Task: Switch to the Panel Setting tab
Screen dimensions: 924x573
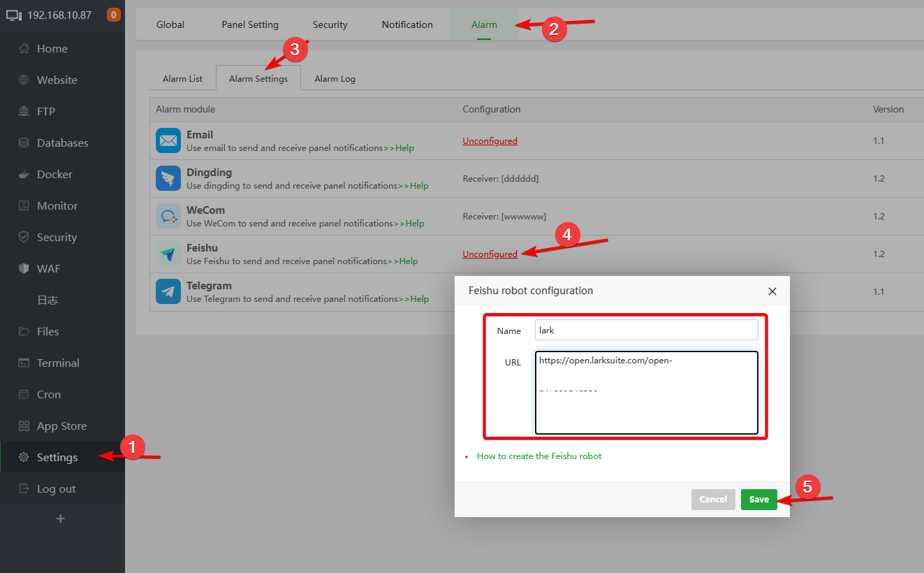Action: (250, 24)
